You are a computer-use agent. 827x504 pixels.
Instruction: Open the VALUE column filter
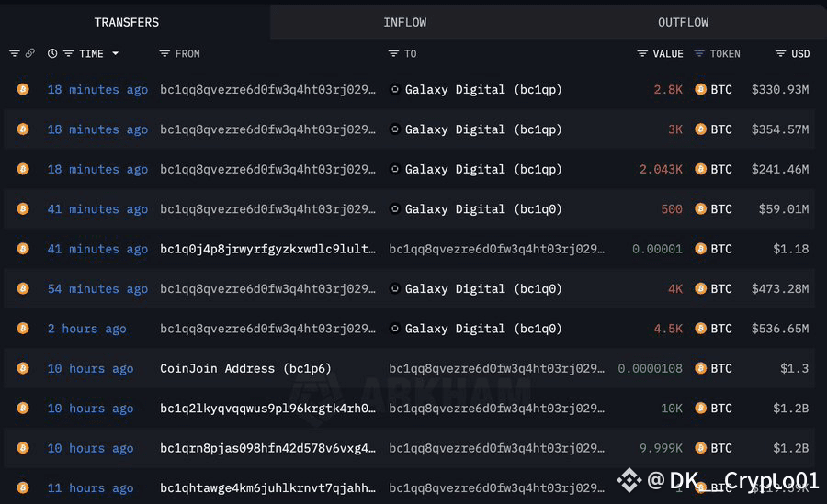642,53
